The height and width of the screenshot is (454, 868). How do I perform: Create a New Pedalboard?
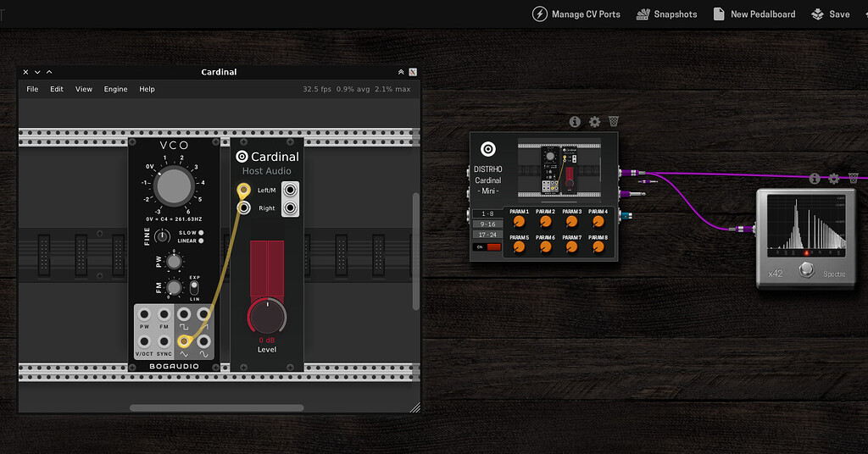coord(754,14)
